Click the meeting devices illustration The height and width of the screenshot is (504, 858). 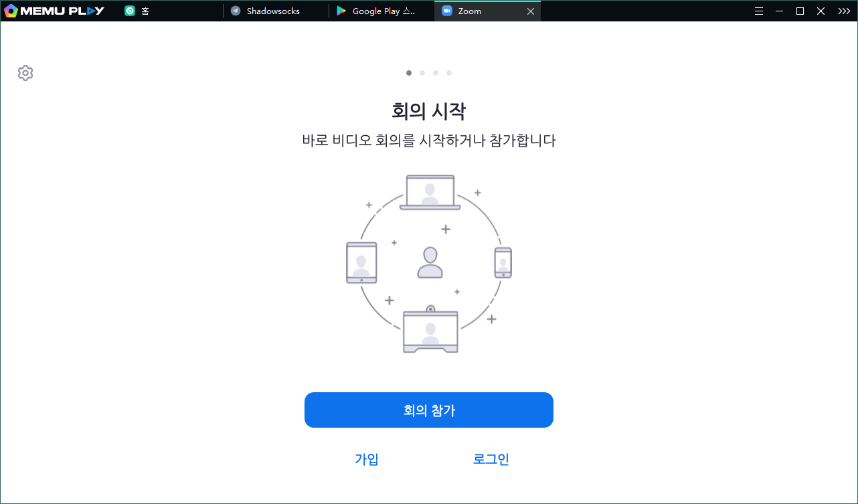[x=429, y=264]
